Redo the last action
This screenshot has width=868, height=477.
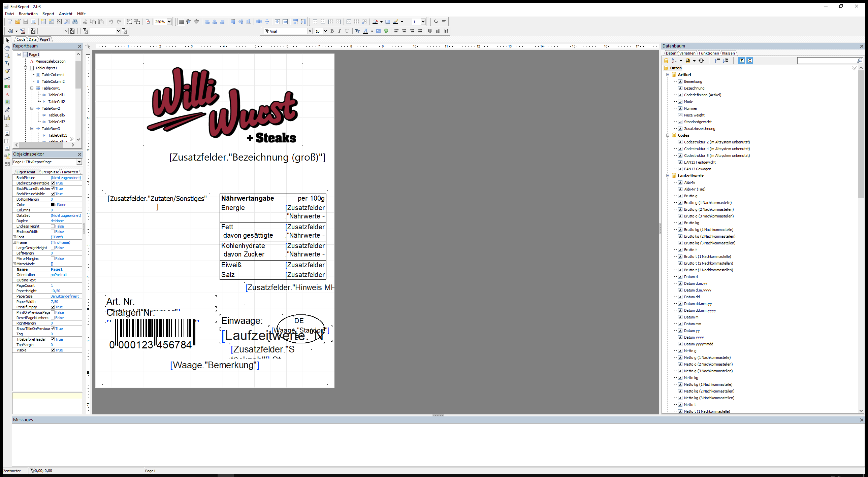[x=119, y=22]
